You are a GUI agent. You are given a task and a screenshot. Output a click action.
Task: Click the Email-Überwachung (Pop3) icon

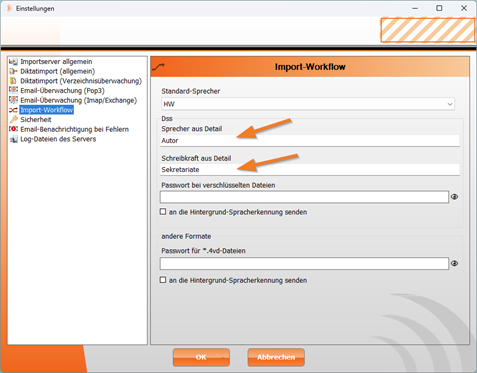(x=13, y=90)
